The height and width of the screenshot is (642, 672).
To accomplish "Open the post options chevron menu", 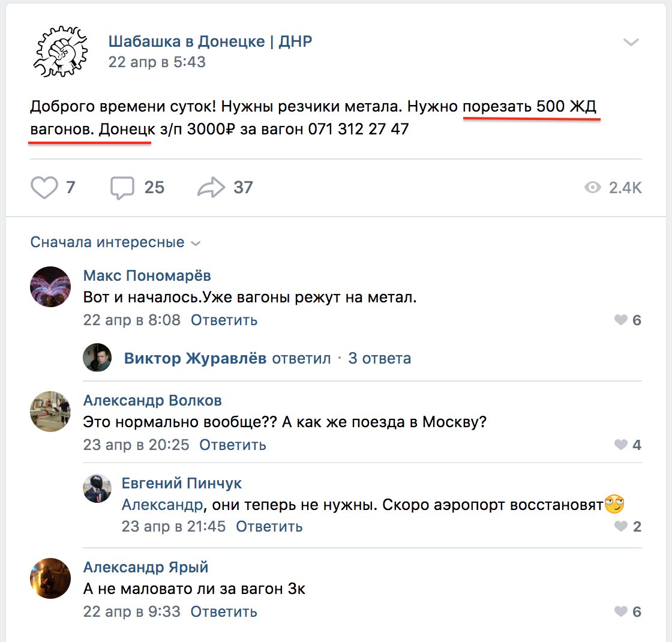I will 631,42.
